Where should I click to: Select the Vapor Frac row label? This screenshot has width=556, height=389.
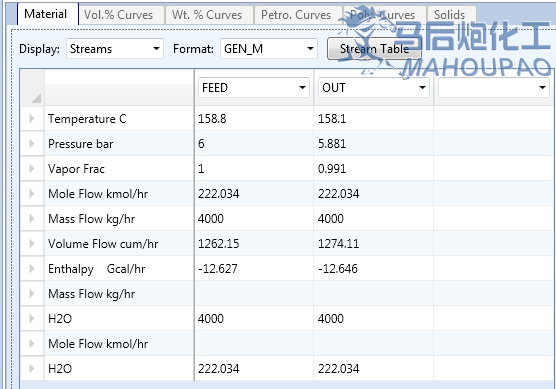click(x=76, y=169)
